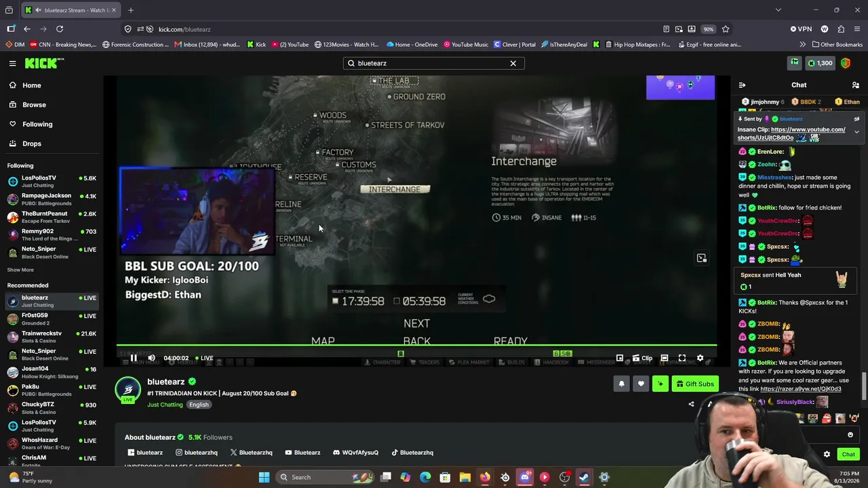The height and width of the screenshot is (488, 868).
Task: Expand Show more followed channels
Action: [20, 270]
